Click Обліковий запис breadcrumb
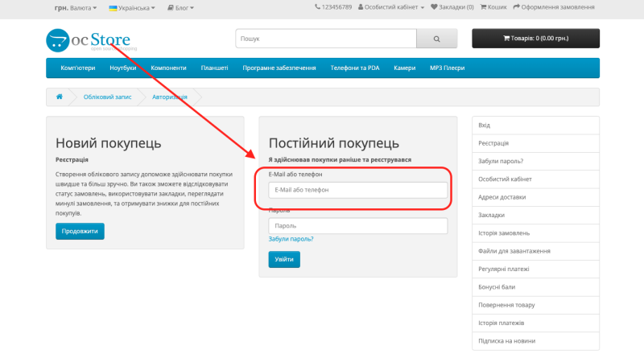Viewport: 644px width, 362px height. tap(108, 97)
